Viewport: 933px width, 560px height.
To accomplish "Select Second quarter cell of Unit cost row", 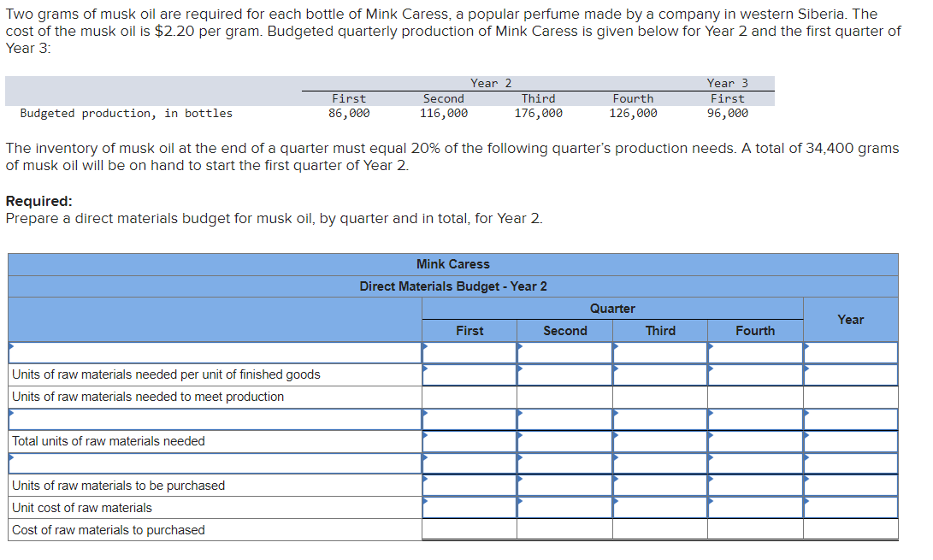I will click(x=564, y=508).
